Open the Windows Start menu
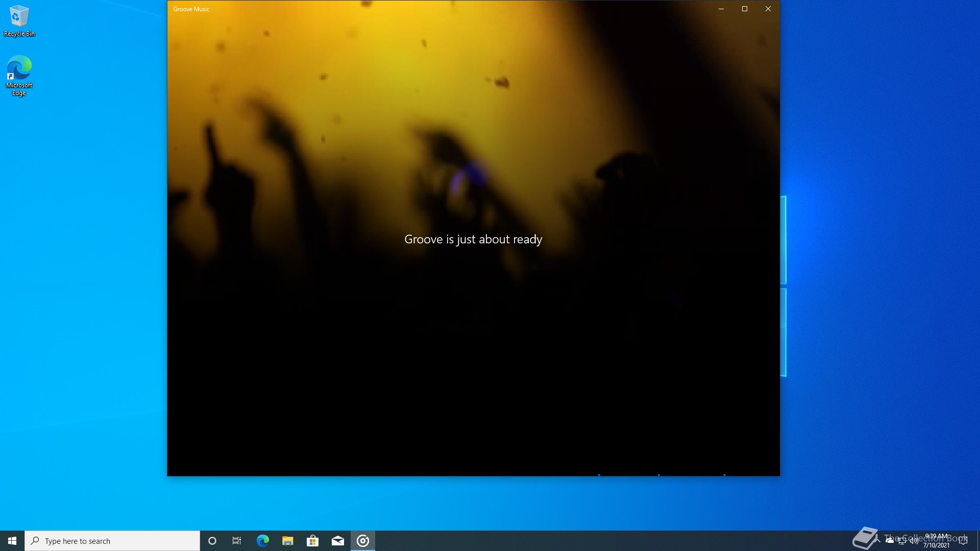The height and width of the screenshot is (551, 980). 12,541
